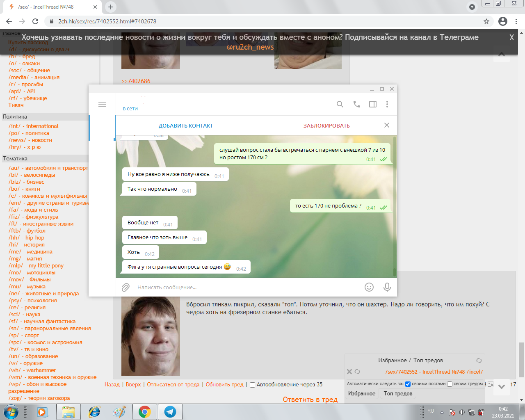Click Отписаться от треда
The width and height of the screenshot is (525, 420).
[x=173, y=385]
